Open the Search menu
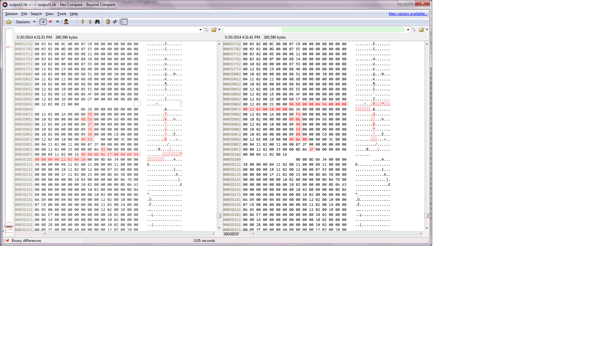Screen dimensions: 603x364 tap(36, 14)
